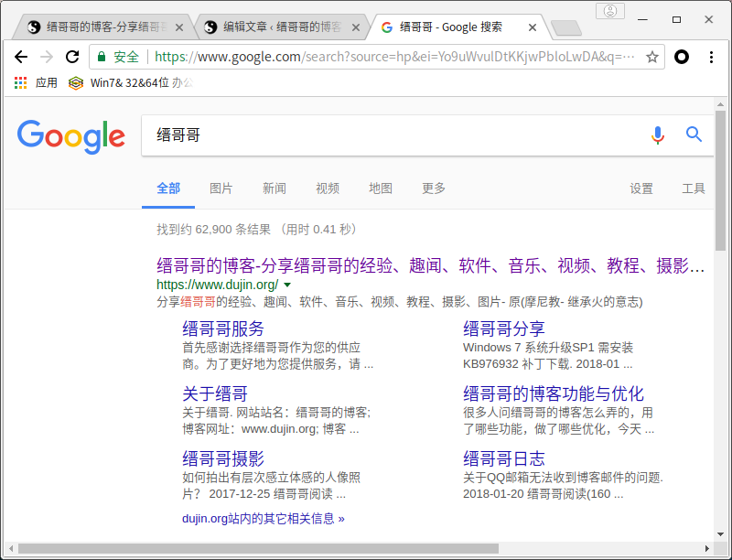732x560 pixels.
Task: Close the 缙哥哥 - Google 搜索 tab
Action: [533, 27]
